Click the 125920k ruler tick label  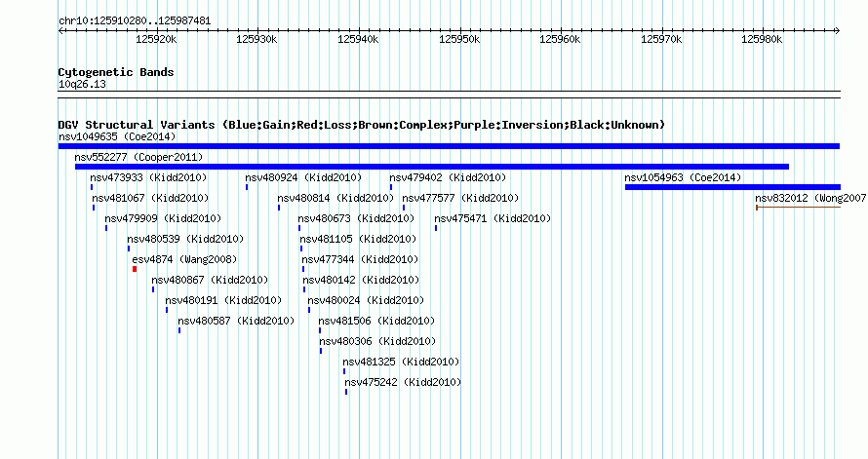(156, 39)
